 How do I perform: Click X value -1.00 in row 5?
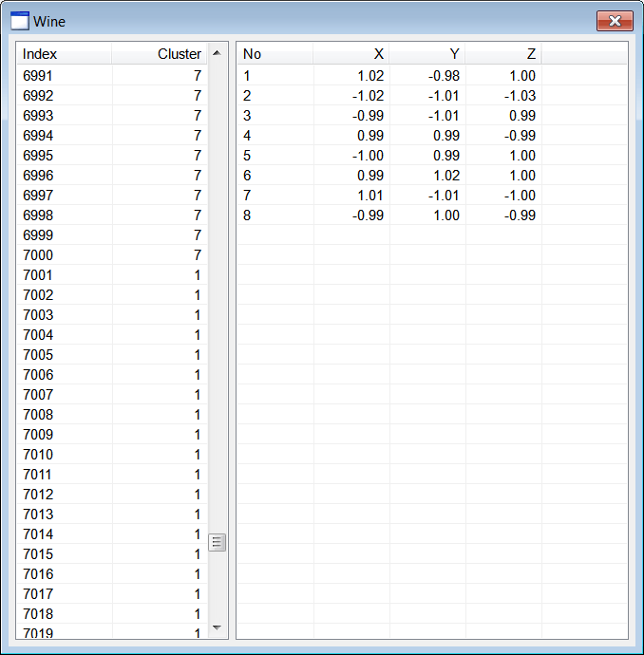368,156
